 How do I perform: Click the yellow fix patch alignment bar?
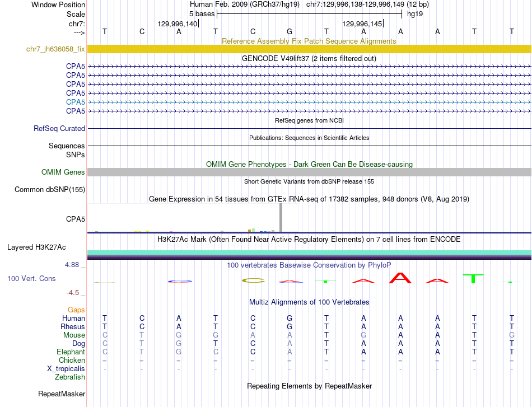tap(309, 49)
